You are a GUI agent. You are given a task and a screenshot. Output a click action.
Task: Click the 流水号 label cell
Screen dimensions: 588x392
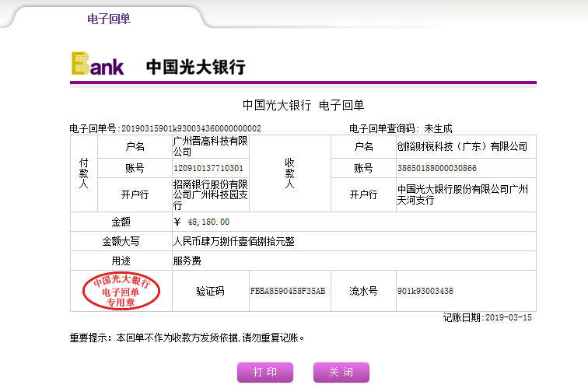[363, 291]
